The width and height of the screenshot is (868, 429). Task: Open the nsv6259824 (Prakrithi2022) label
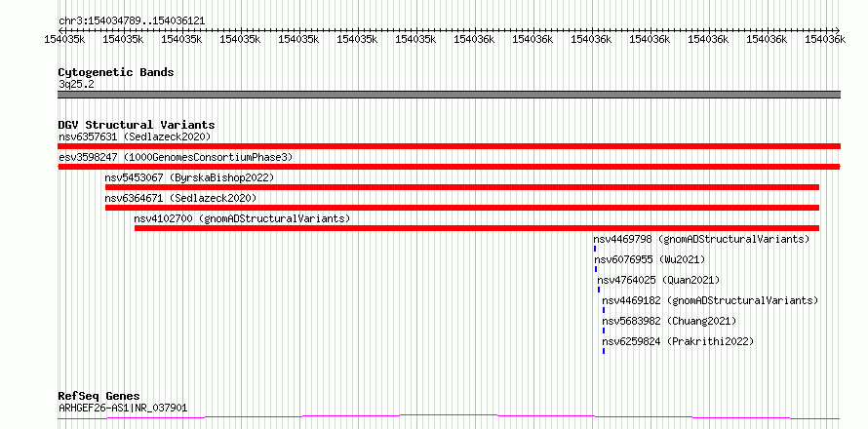tap(678, 341)
